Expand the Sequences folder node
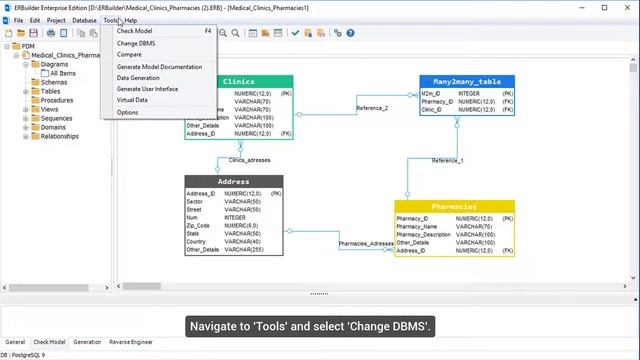This screenshot has width=640, height=360. pos(26,118)
